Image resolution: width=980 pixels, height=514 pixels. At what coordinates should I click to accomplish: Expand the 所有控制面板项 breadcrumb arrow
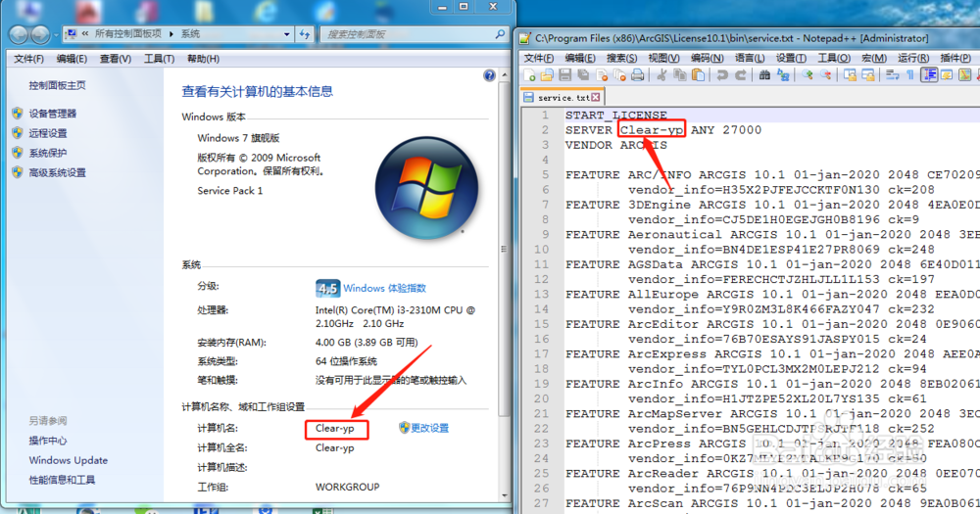point(171,34)
